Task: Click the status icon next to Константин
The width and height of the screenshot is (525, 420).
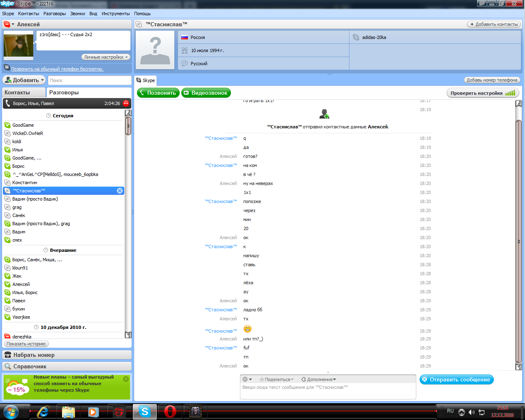Action: [x=7, y=183]
